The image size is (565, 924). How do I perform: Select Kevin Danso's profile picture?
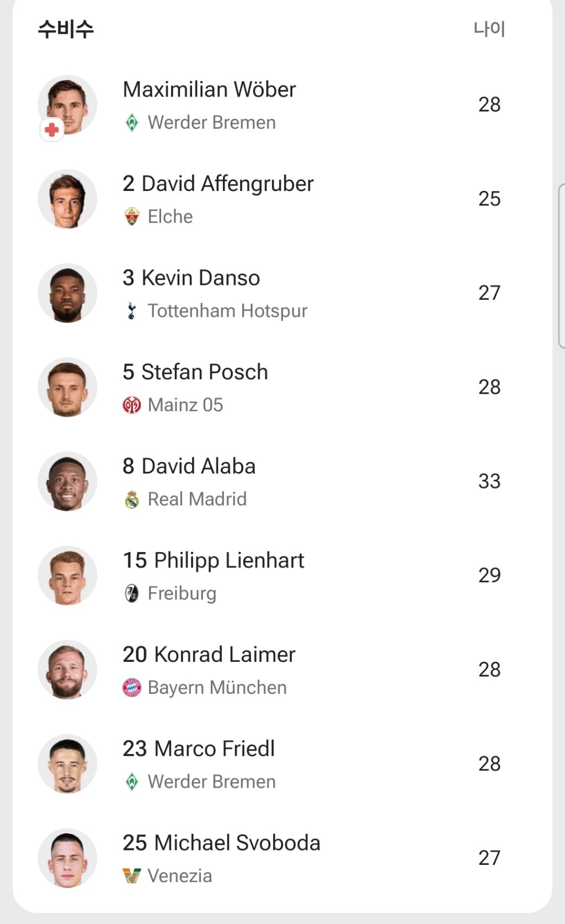click(x=67, y=293)
